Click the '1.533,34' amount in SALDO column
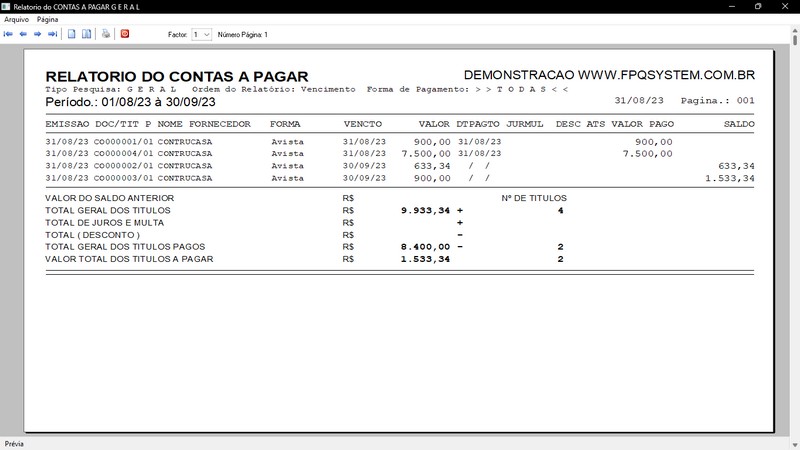The width and height of the screenshot is (800, 450). click(730, 178)
